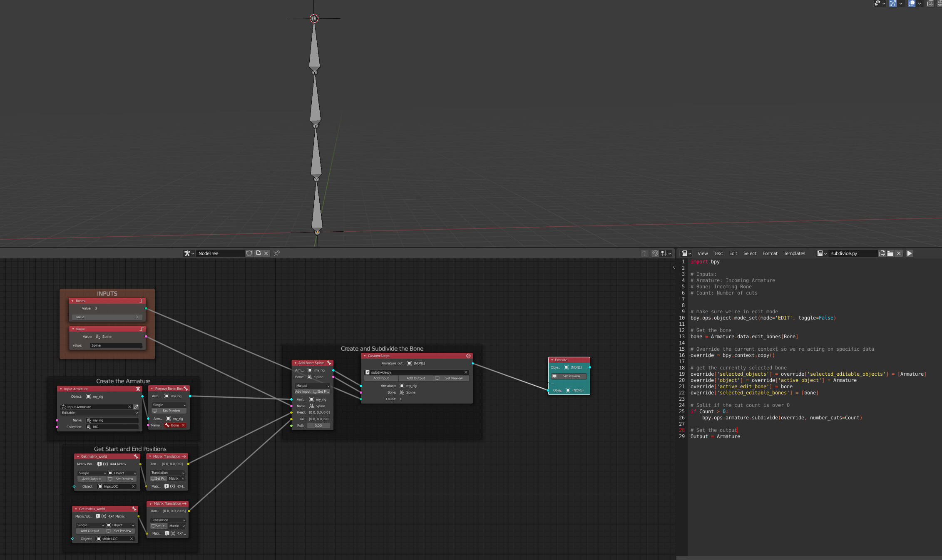Pin the node tree with the pin icon
942x560 pixels.
[x=277, y=253]
